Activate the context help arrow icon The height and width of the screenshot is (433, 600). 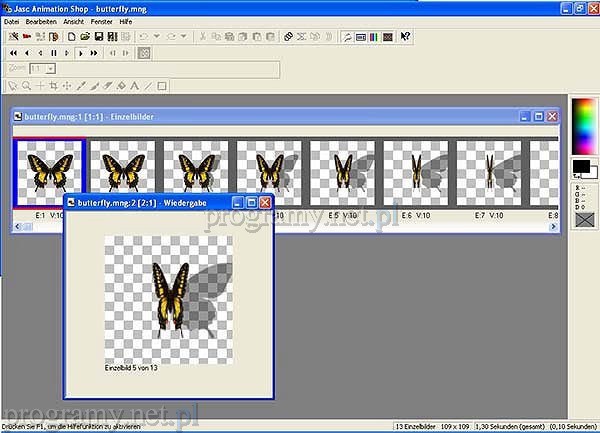(x=405, y=36)
